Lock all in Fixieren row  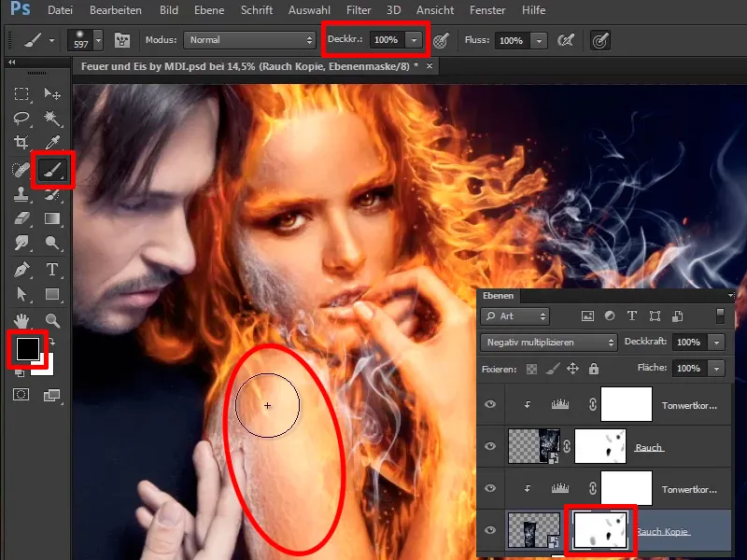point(594,369)
